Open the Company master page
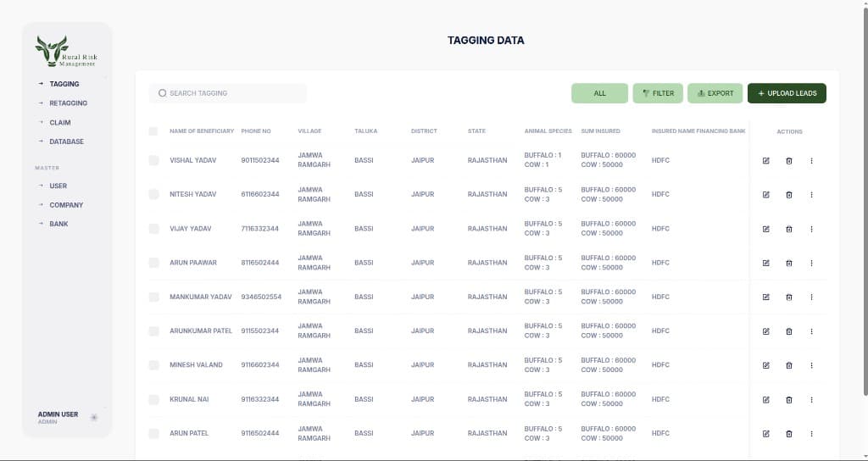The image size is (868, 461). click(66, 205)
